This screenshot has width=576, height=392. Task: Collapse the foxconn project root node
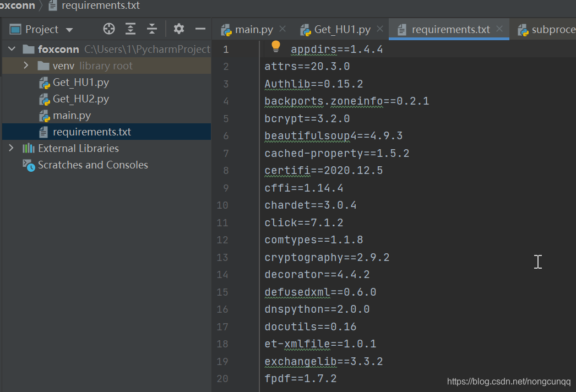tap(12, 48)
